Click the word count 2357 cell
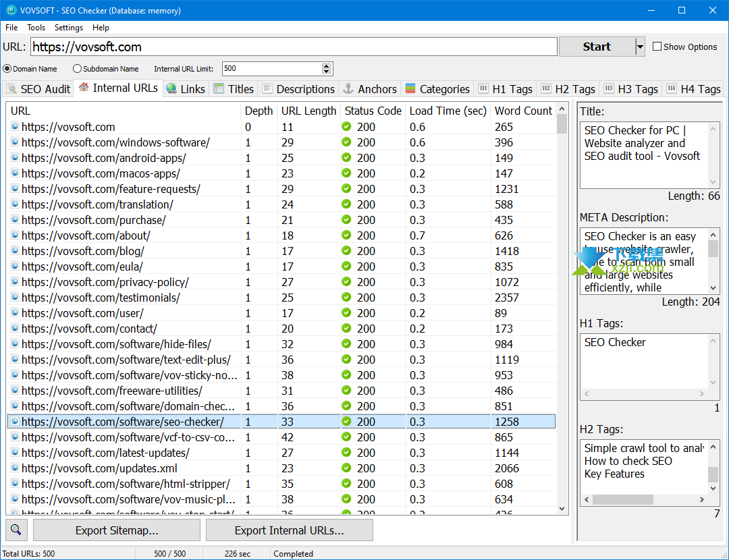This screenshot has height=560, width=729. (x=506, y=297)
